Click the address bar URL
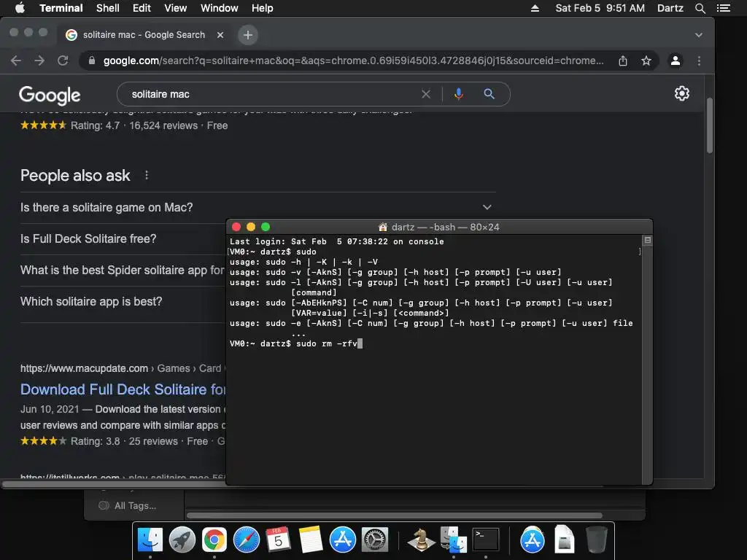 (354, 61)
